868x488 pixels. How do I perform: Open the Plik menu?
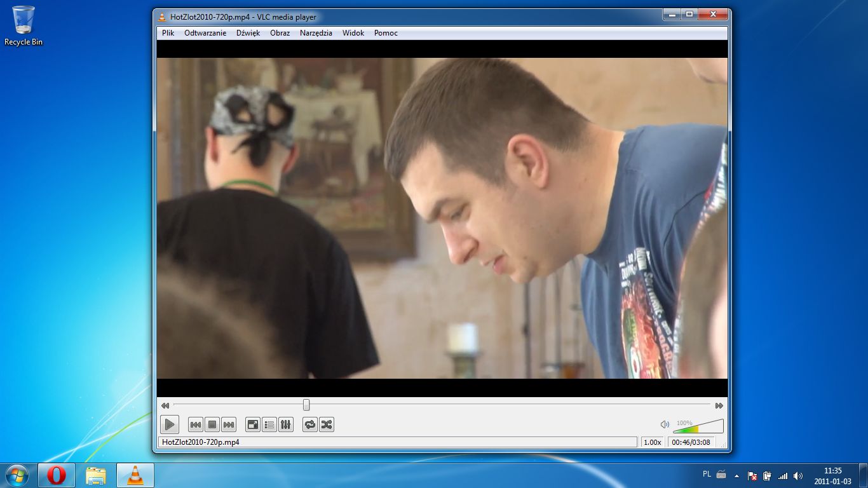tap(168, 33)
